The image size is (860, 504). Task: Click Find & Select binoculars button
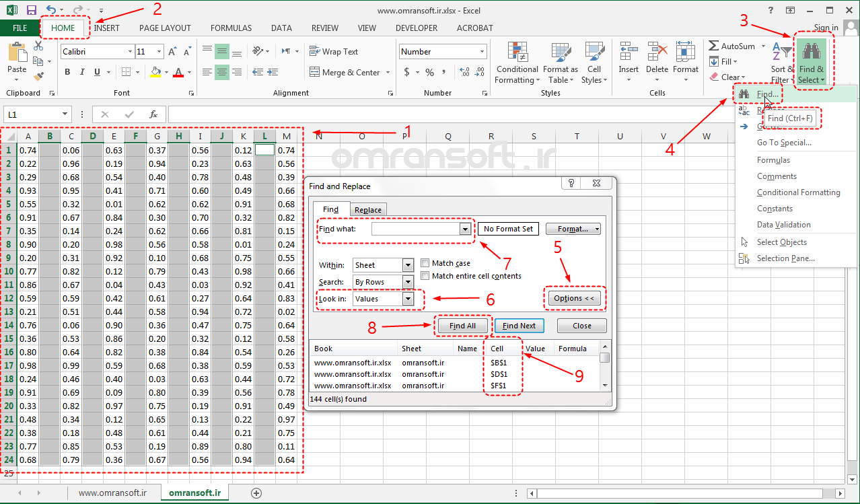[x=811, y=63]
